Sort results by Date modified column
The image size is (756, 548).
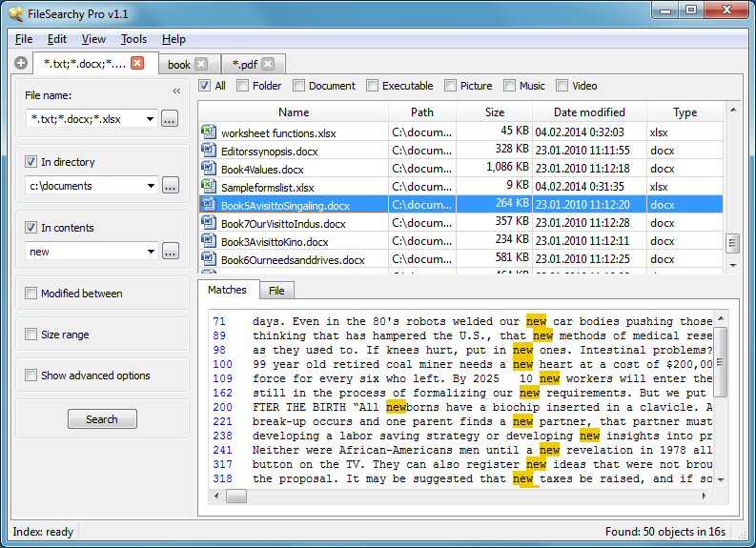[x=589, y=112]
